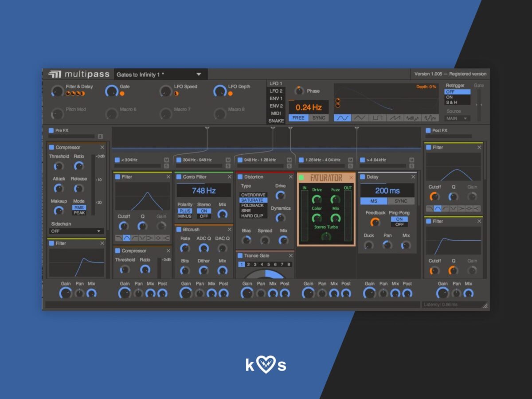Set Delay time mode to MS
Viewport: 532px width, 399px height.
[x=374, y=201]
